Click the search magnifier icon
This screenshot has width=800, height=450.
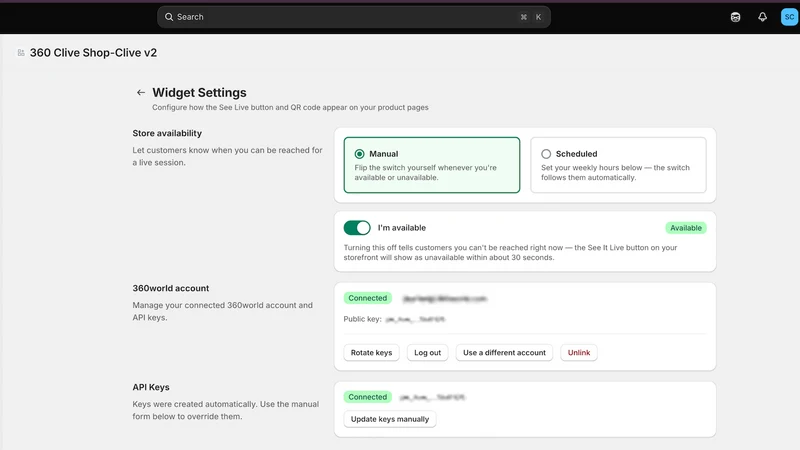click(169, 17)
